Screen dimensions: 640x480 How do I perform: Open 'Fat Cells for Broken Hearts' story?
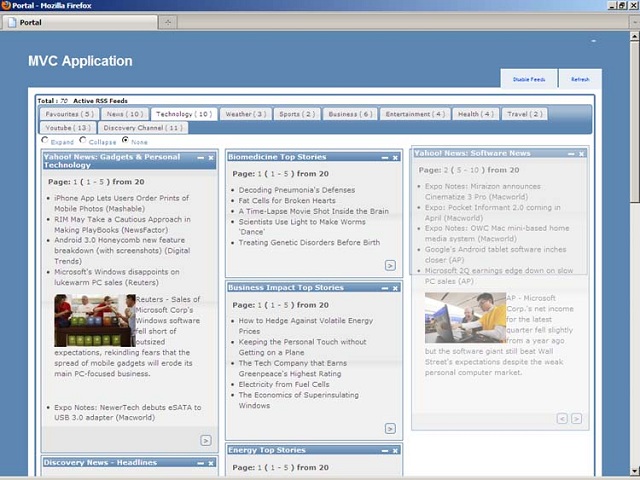(287, 201)
